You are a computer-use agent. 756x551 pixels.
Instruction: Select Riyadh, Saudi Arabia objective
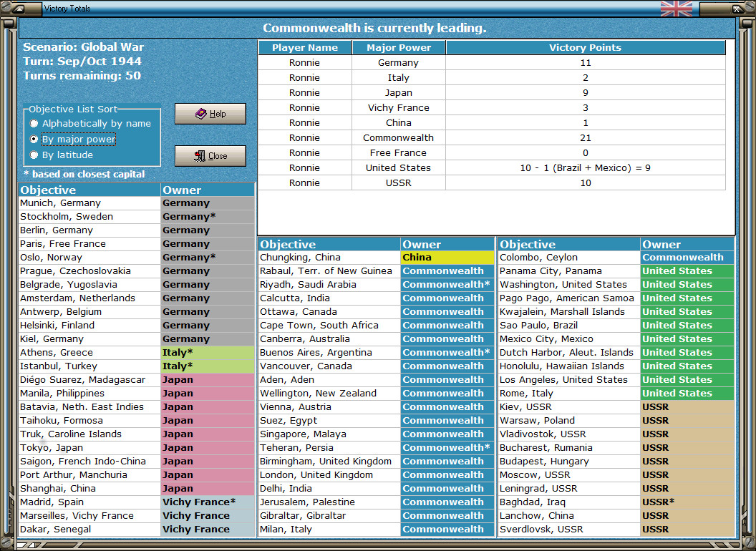coord(329,284)
